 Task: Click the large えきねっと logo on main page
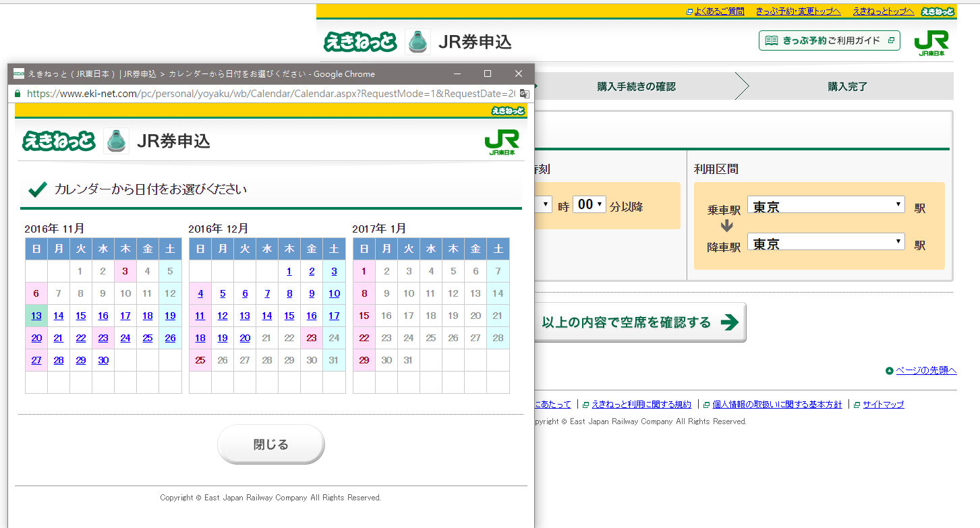pos(361,42)
